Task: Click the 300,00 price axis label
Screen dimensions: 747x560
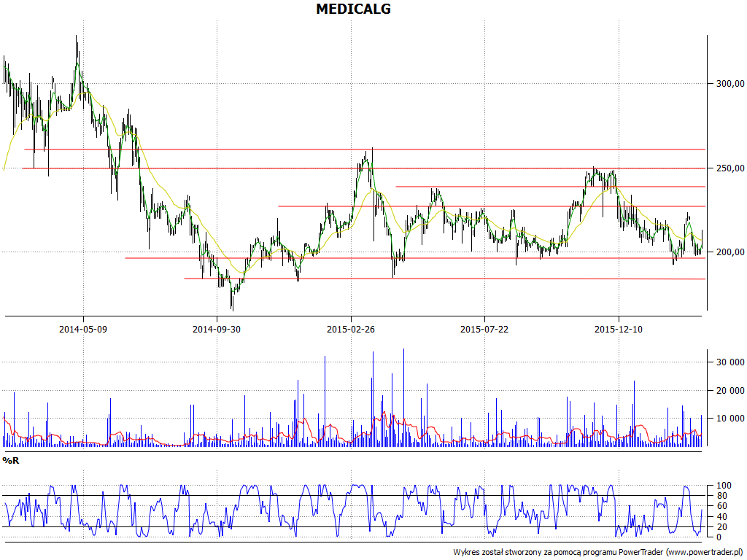Action: click(730, 83)
